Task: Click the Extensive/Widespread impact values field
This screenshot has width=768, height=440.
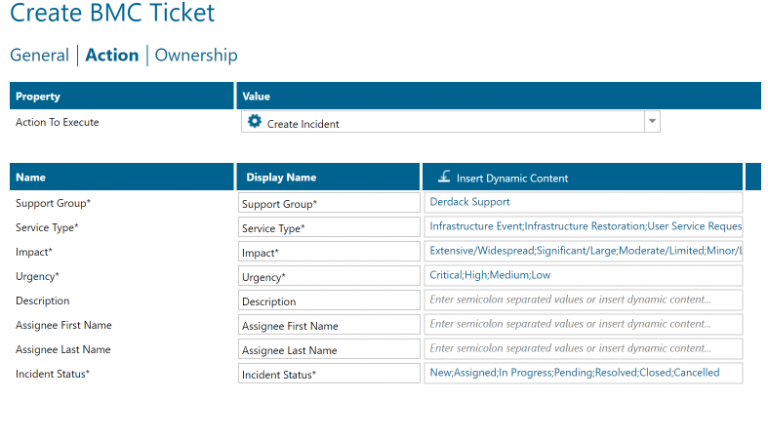Action: tap(583, 251)
